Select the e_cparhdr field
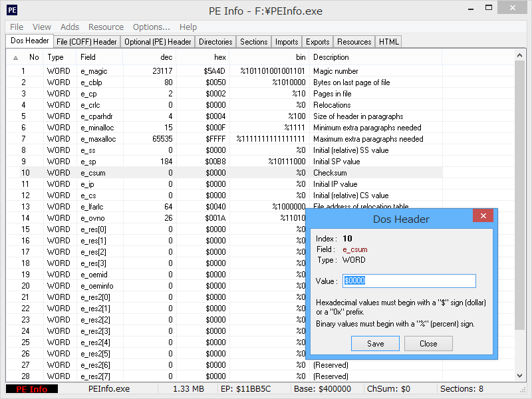This screenshot has width=532, height=399. coord(96,116)
